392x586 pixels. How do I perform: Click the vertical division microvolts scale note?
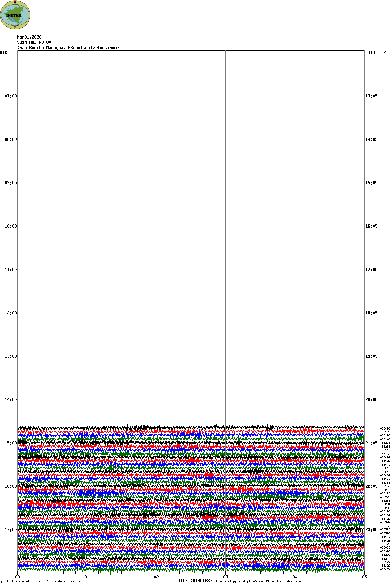44,581
